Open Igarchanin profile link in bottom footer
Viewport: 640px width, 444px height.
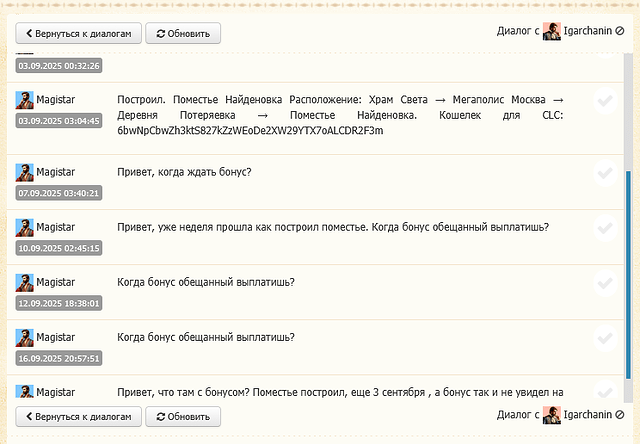[587, 415]
